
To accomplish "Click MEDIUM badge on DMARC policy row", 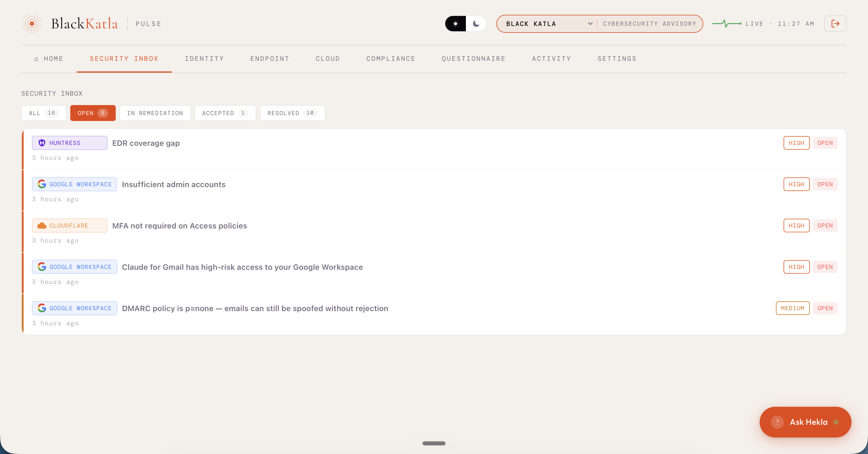I will (792, 308).
